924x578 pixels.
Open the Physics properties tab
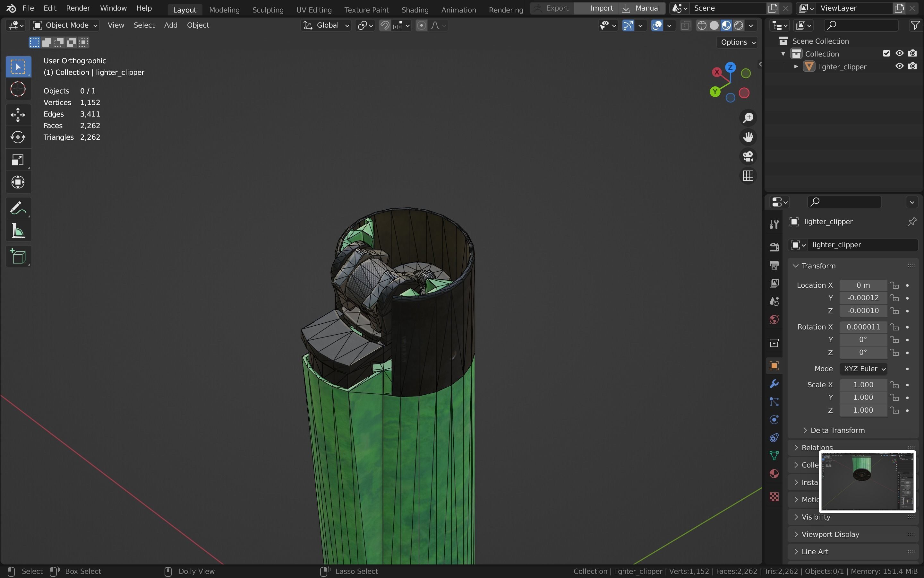(x=774, y=420)
